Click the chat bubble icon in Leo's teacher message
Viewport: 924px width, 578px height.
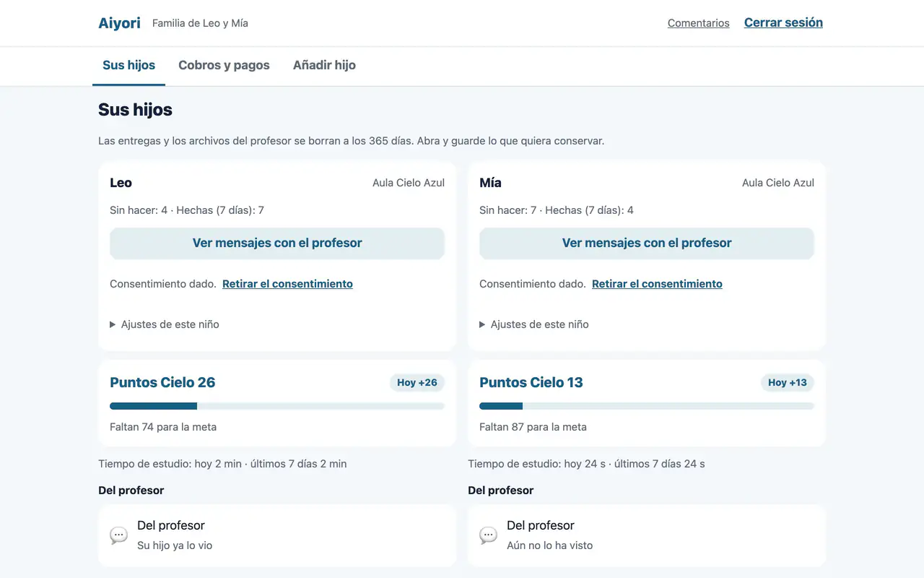click(119, 535)
